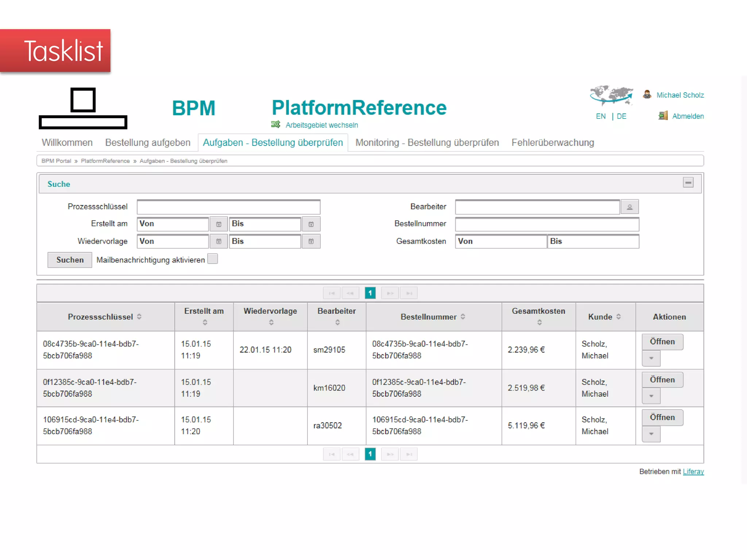Collapse the Suche panel with the minus button

tap(688, 183)
